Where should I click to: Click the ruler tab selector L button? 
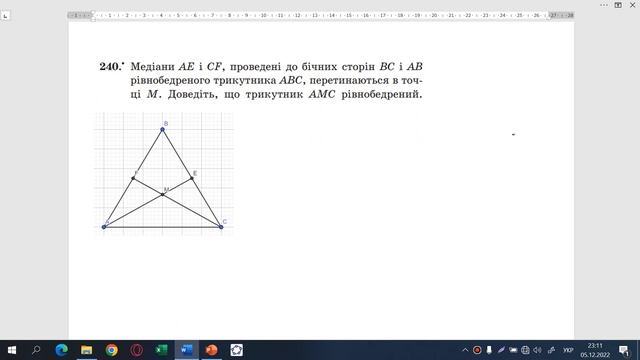[5, 16]
